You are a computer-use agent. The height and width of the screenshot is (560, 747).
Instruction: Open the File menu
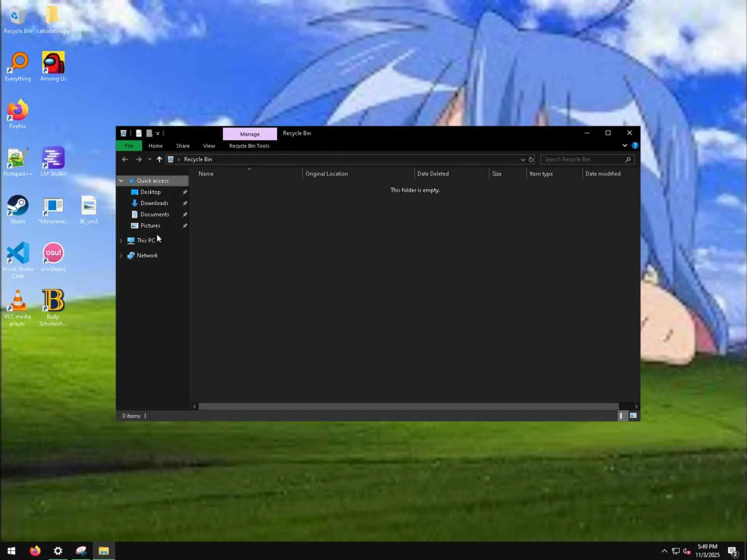129,146
